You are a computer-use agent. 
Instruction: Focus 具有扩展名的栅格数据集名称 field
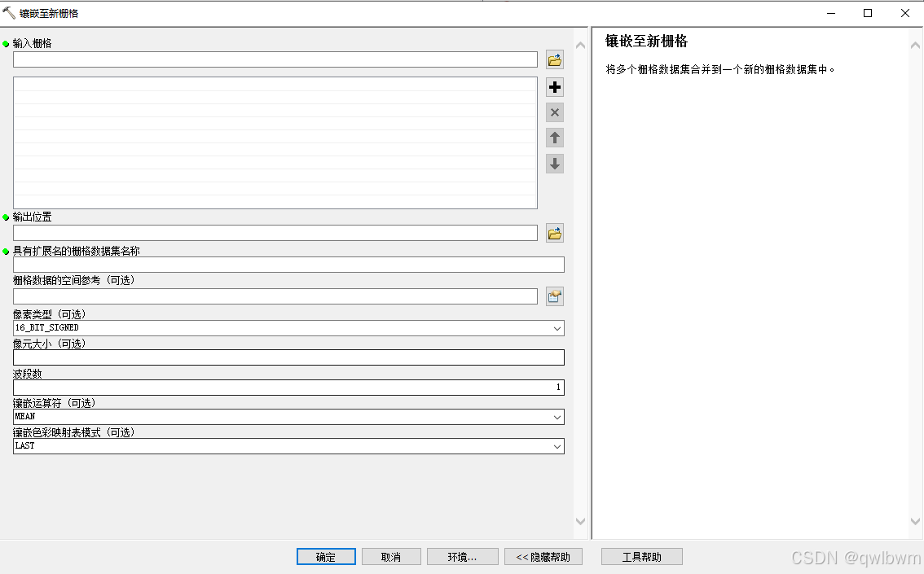point(288,265)
